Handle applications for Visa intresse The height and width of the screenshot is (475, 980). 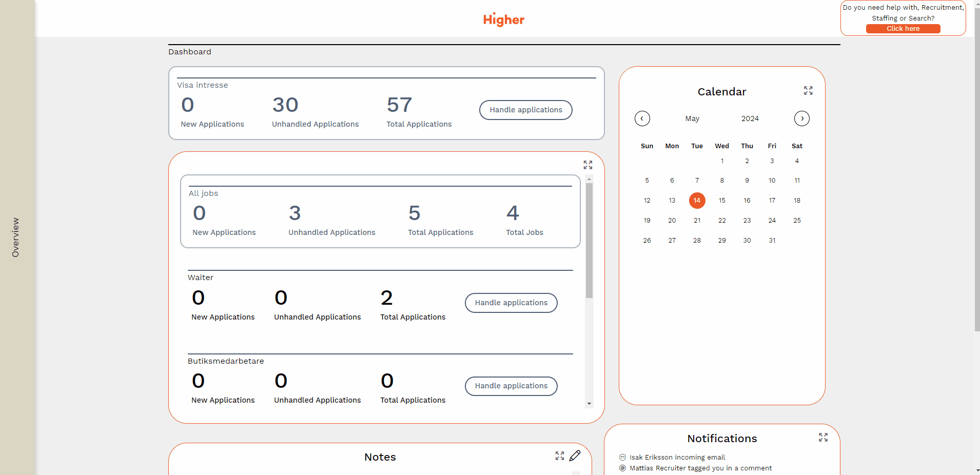(x=525, y=110)
